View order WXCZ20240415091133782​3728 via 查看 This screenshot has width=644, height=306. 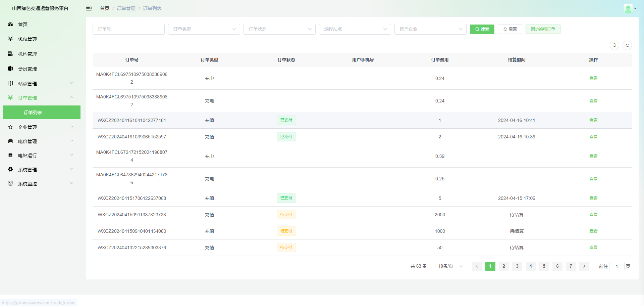[593, 215]
